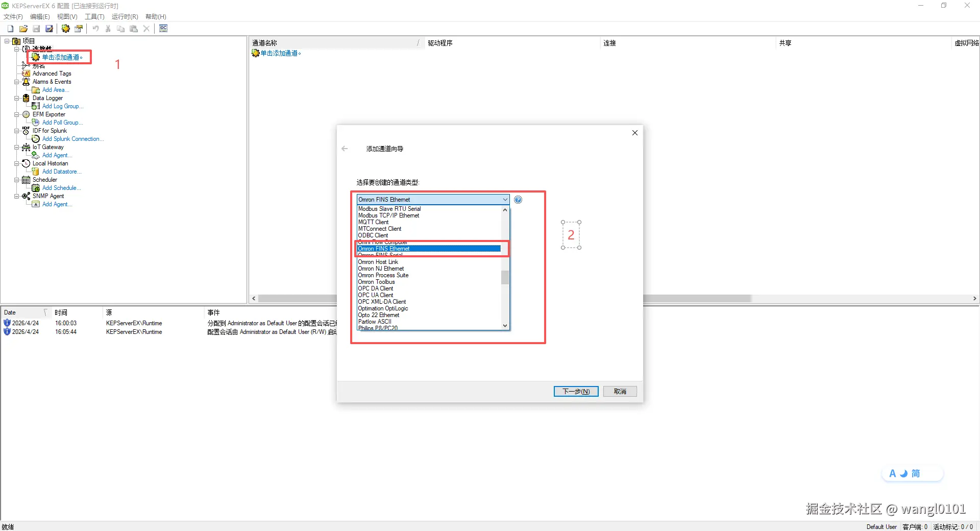The height and width of the screenshot is (531, 980).
Task: Open the 工具(T) menu
Action: [x=94, y=17]
